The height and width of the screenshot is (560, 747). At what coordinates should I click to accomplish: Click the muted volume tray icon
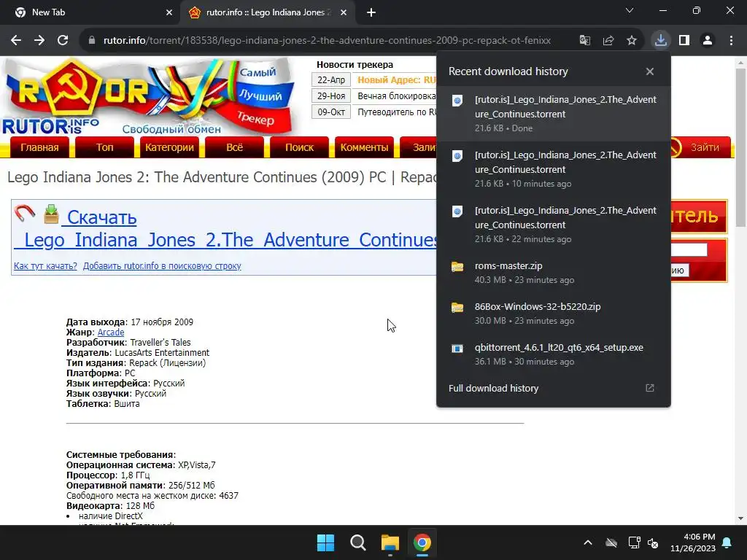[653, 542]
